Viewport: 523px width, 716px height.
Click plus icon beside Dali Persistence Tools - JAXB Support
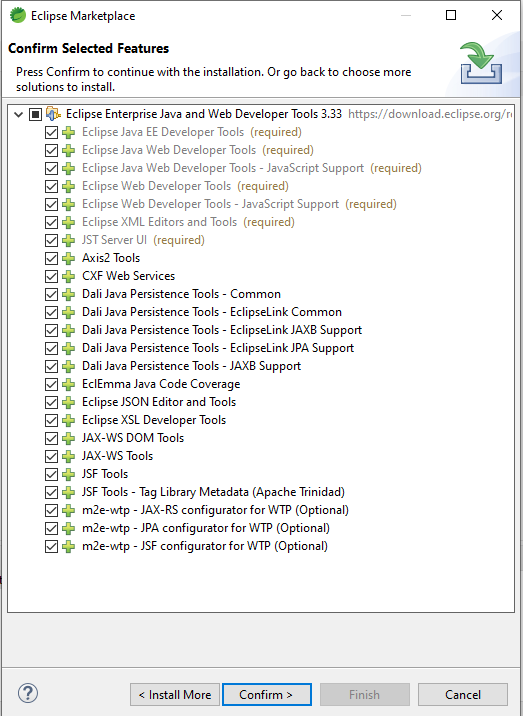pyautogui.click(x=69, y=366)
